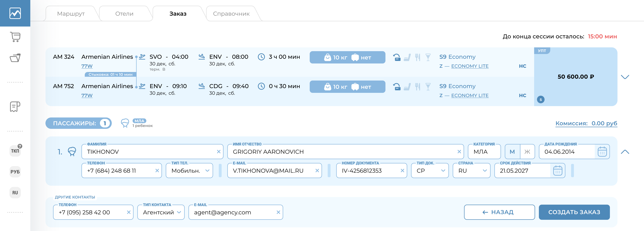
Task: Click the analytics chart logo icon
Action: [x=15, y=13]
